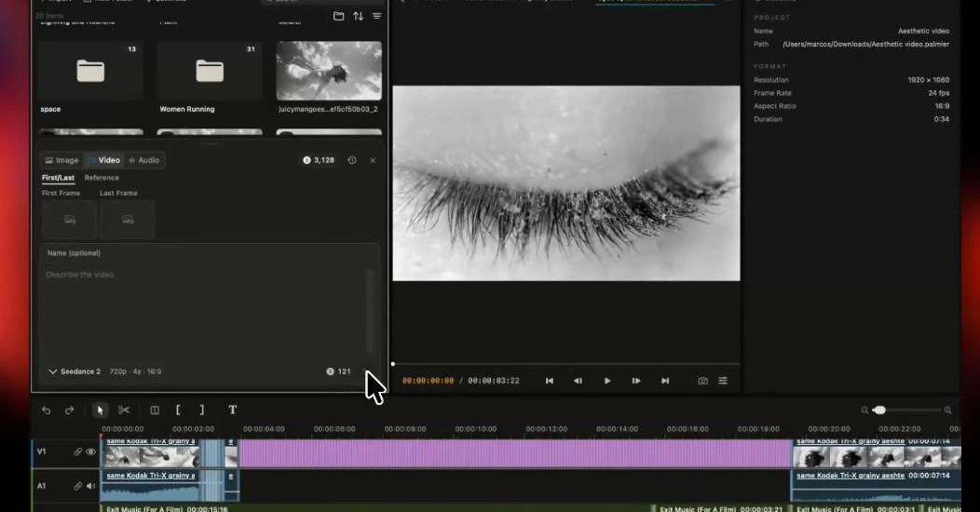Viewport: 980px width, 512px height.
Task: Zoom in the timeline with magnifier plus
Action: coord(947,411)
